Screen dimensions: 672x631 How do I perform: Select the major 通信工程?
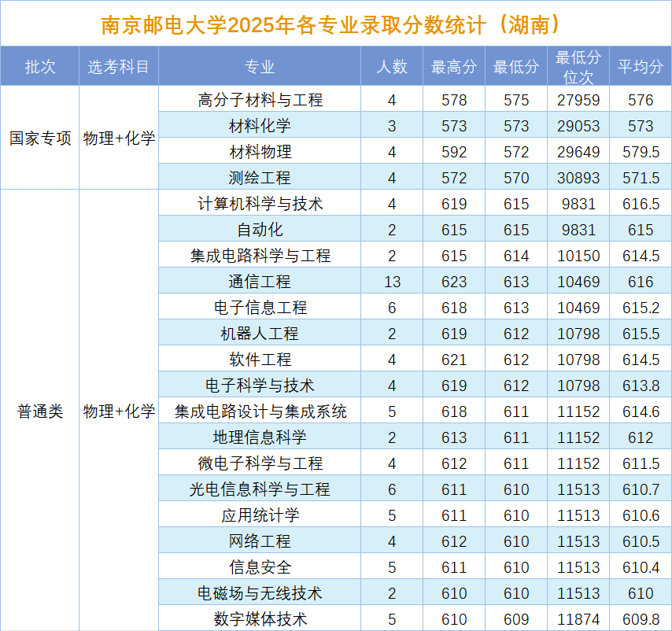pyautogui.click(x=260, y=282)
